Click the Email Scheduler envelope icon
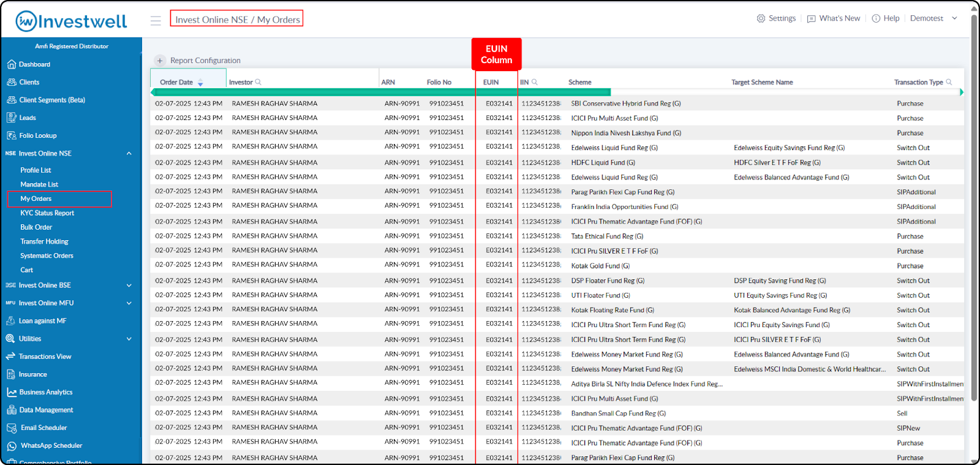 [12, 428]
